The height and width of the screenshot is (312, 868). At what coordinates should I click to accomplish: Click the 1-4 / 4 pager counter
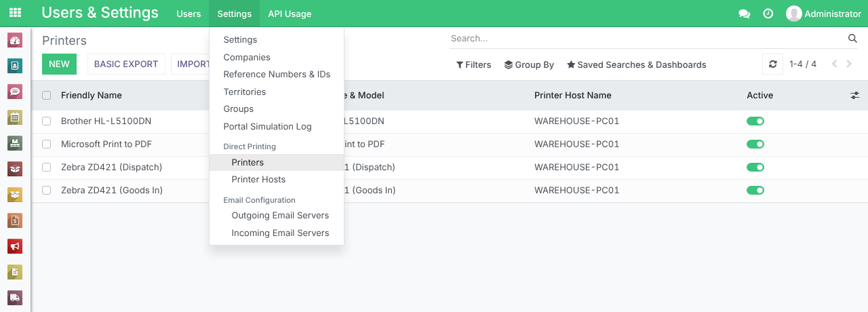(803, 64)
